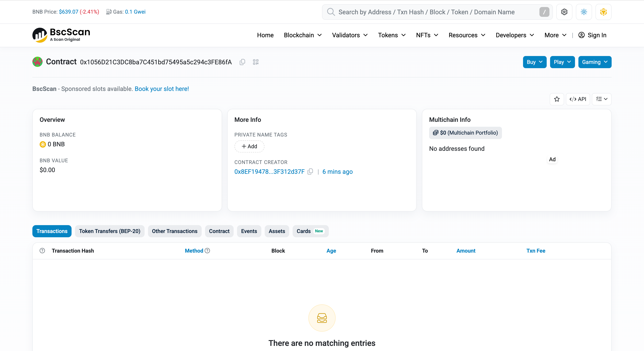The image size is (644, 351).
Task: Open Book your slot here link
Action: click(x=162, y=89)
